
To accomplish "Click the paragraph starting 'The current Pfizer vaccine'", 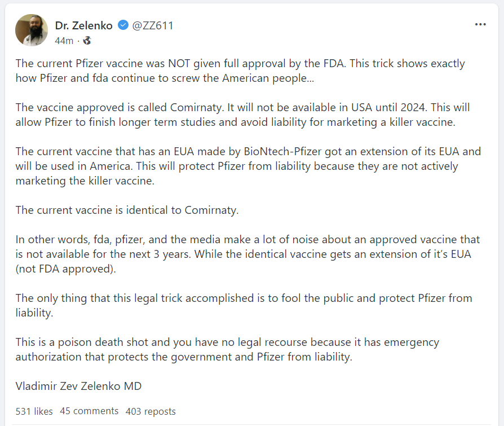I will click(240, 70).
